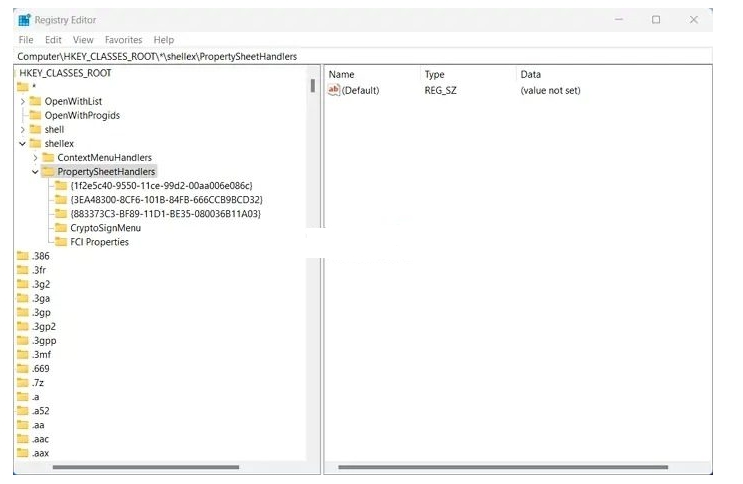Click the .a folder icon
Viewport: 743px width, 484px height.
coord(23,397)
